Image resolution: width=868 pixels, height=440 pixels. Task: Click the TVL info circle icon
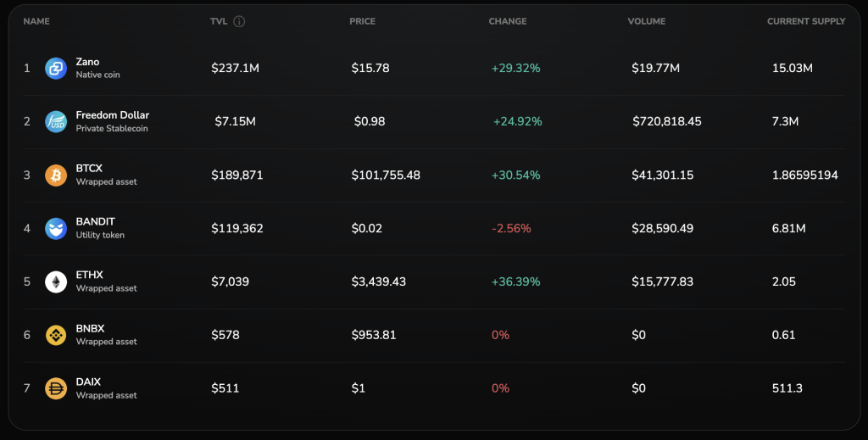[x=239, y=21]
